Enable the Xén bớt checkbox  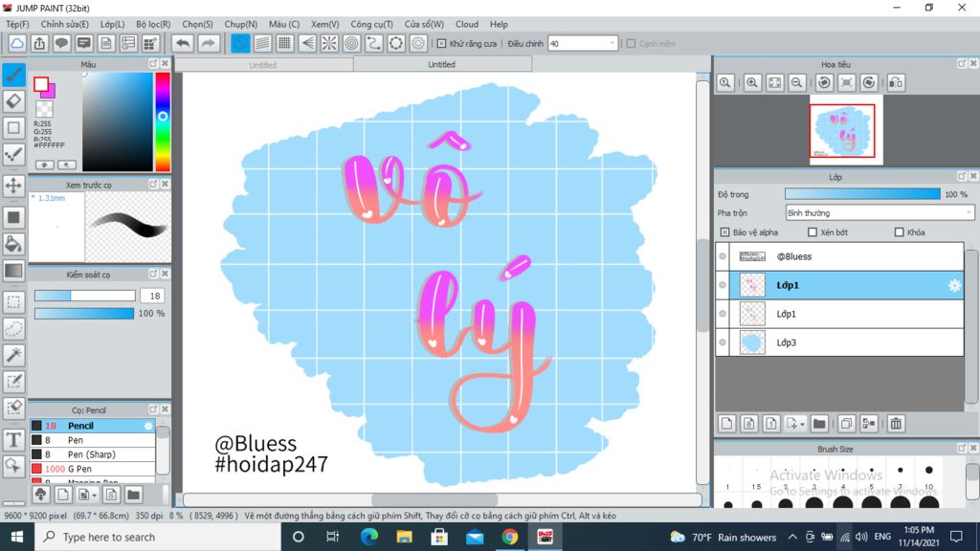coord(812,232)
